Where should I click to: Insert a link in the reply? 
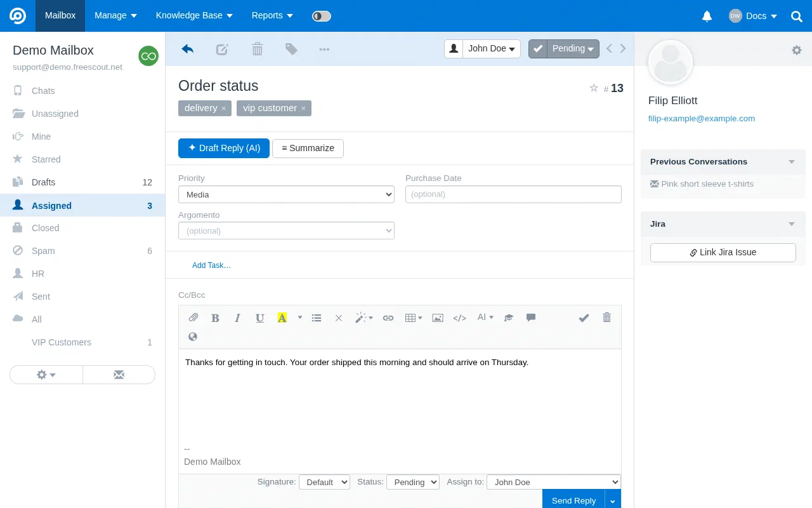point(388,317)
